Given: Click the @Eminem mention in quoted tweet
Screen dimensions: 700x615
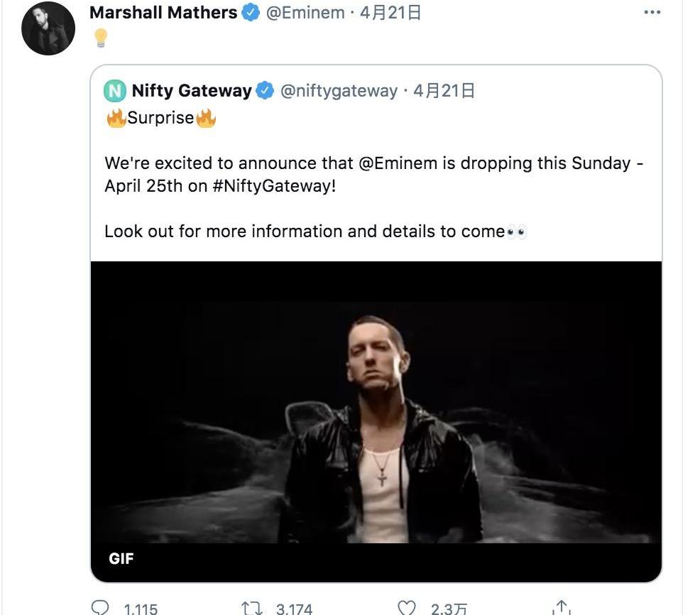Looking at the screenshot, I should coord(398,163).
